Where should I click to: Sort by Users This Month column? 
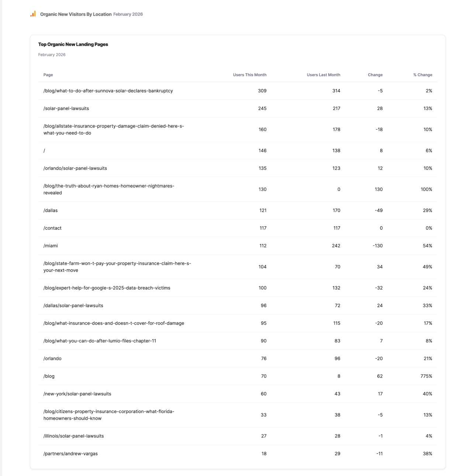pos(249,75)
